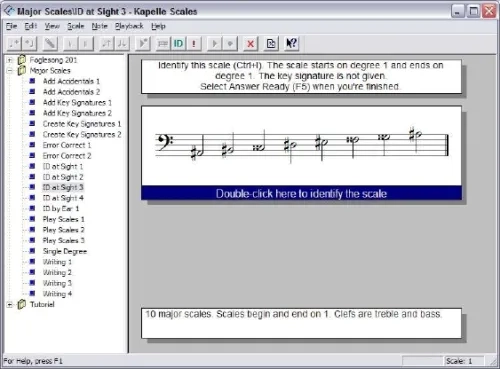Click the document page toolbar icon
The width and height of the screenshot is (500, 369).
[271, 43]
